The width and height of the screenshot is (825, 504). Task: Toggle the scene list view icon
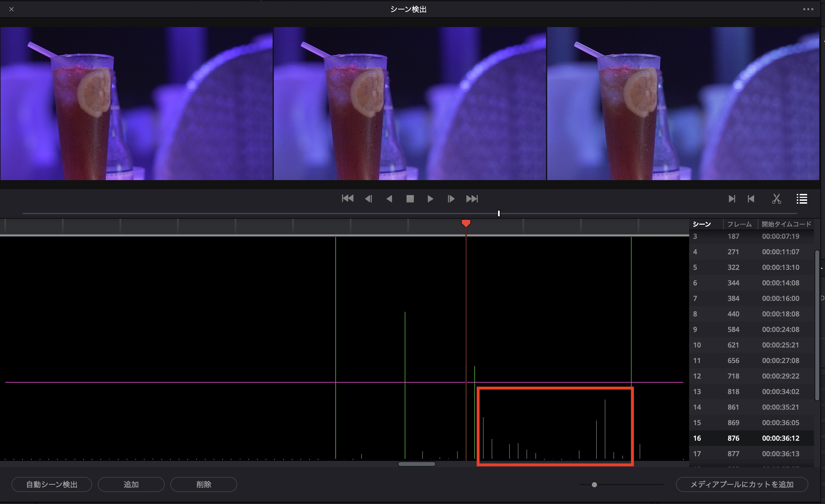[802, 199]
